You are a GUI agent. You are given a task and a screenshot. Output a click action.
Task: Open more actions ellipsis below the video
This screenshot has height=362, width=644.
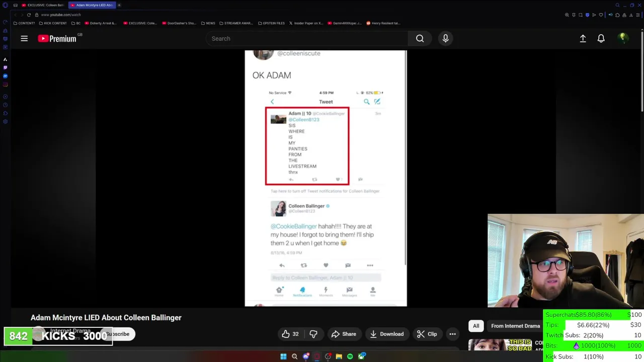pos(452,334)
